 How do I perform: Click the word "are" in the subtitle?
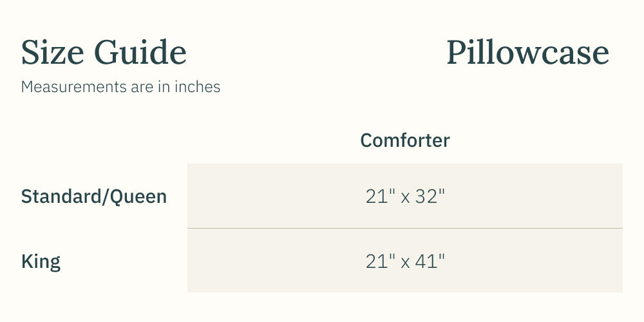click(142, 87)
